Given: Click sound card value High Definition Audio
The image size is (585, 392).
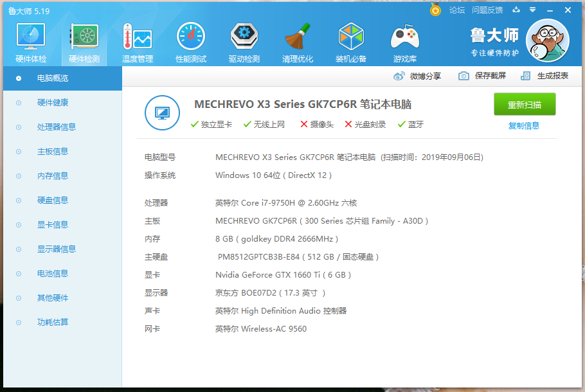Looking at the screenshot, I should (x=281, y=311).
